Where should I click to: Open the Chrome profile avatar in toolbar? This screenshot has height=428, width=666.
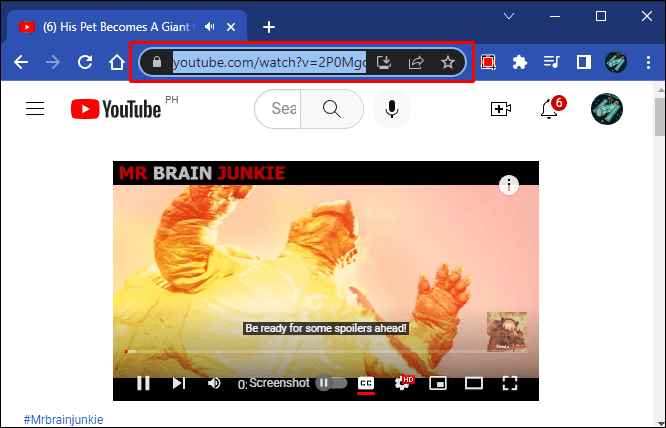pyautogui.click(x=616, y=62)
